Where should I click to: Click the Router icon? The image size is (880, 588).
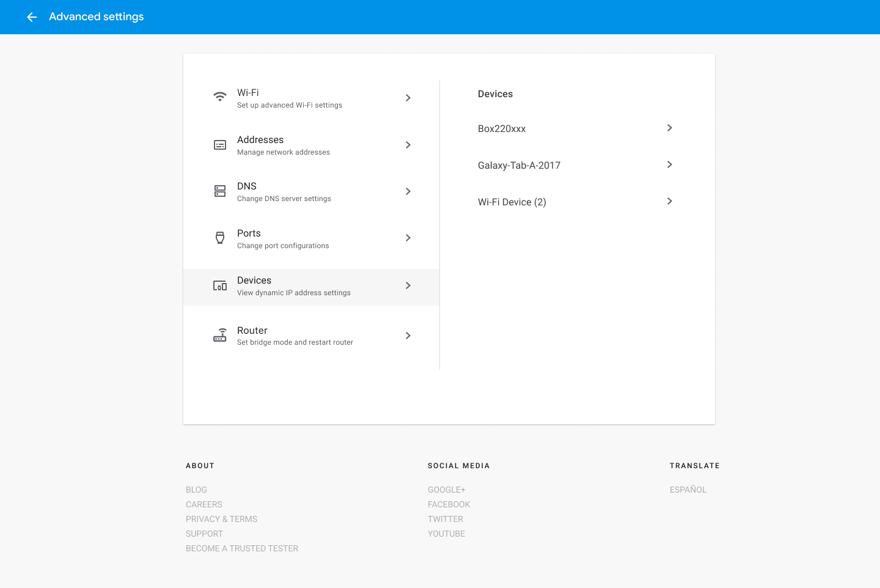(x=220, y=335)
